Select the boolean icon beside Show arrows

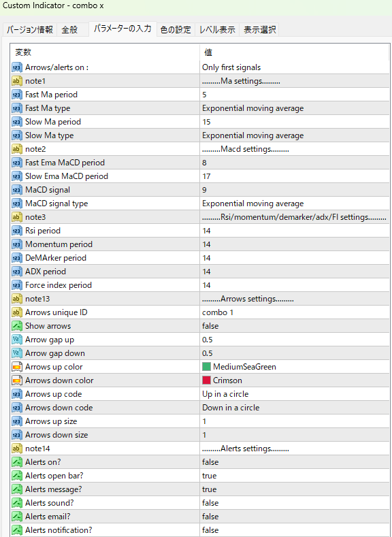coord(17,326)
